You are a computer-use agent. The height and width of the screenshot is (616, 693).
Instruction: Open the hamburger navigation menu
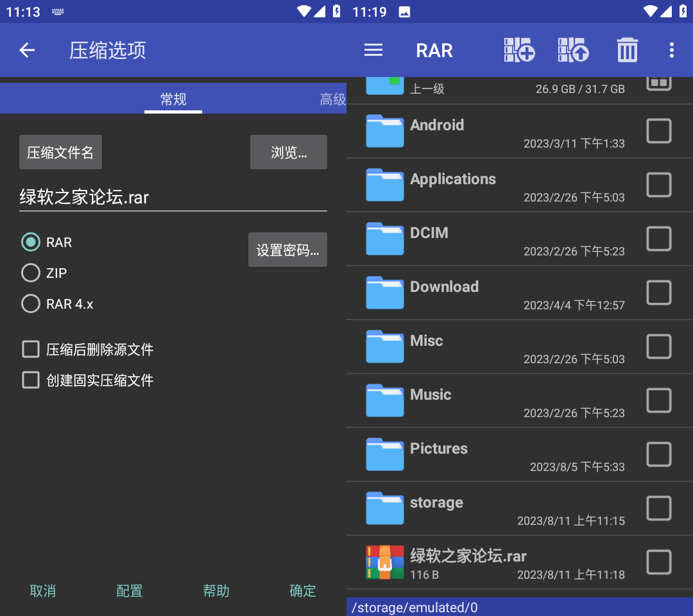(373, 50)
